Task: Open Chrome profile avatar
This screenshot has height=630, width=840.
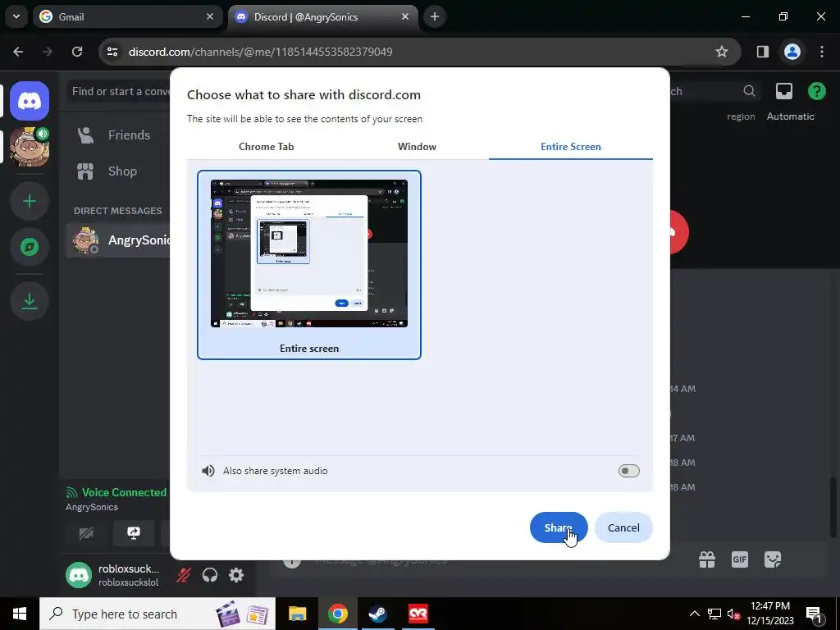Action: [x=792, y=52]
